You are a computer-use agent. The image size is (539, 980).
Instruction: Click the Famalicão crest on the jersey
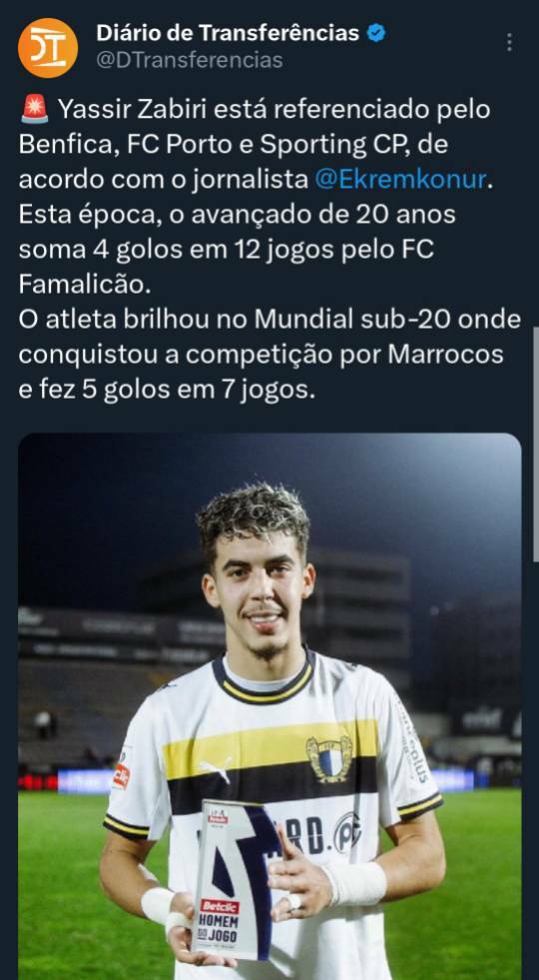328,759
